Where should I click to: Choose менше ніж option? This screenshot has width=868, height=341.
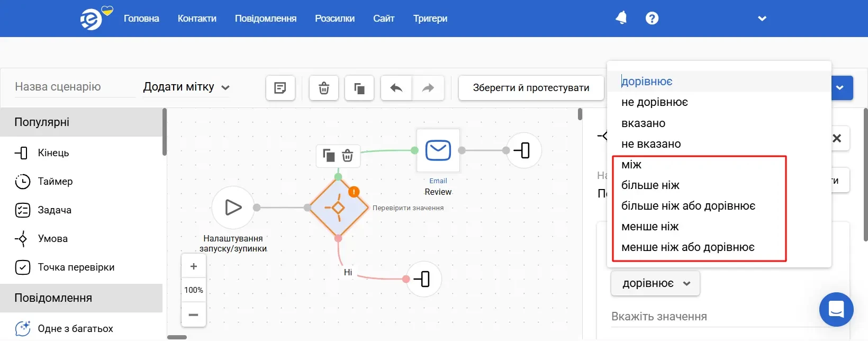pos(719,227)
